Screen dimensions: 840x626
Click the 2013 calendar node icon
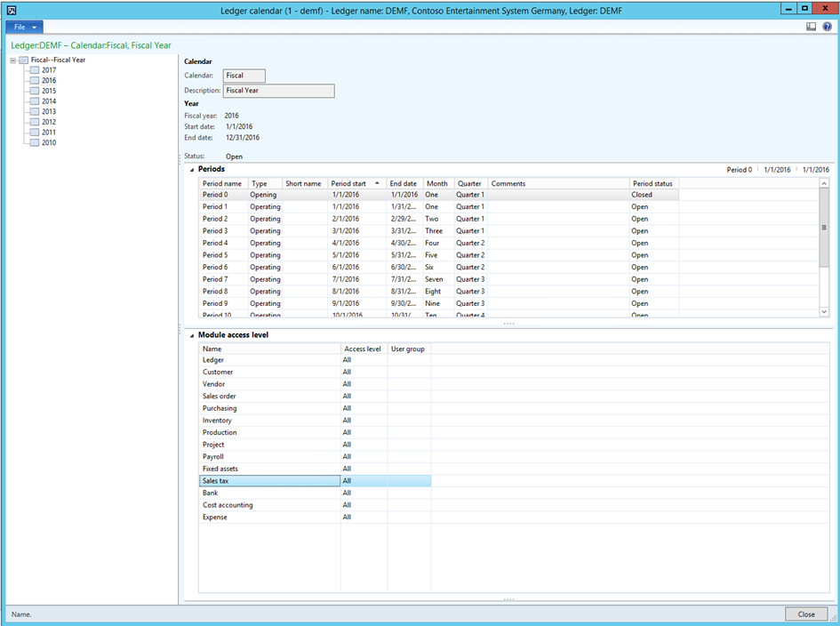click(x=34, y=112)
